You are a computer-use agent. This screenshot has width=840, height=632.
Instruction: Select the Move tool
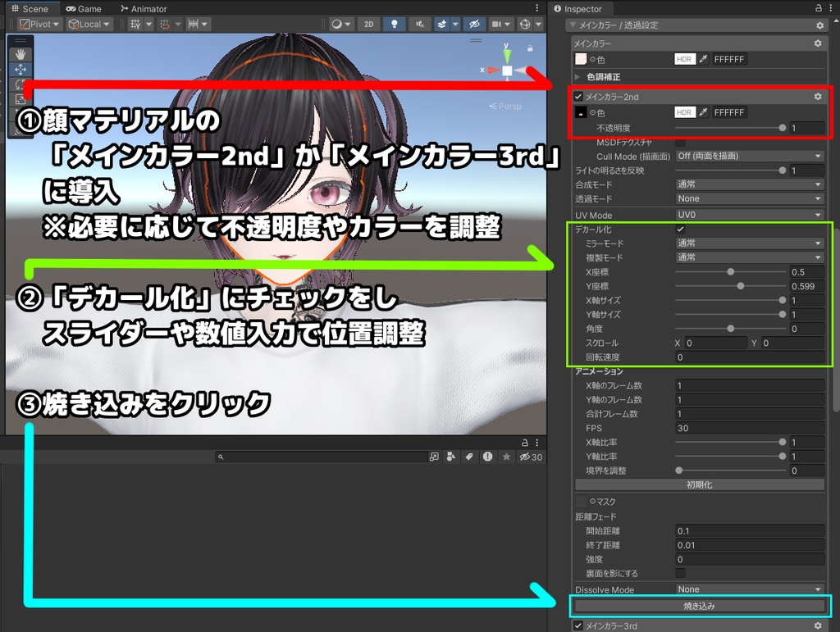[22, 69]
